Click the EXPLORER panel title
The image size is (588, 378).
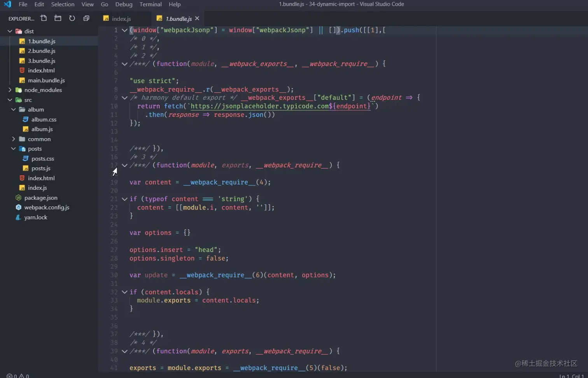click(x=21, y=19)
